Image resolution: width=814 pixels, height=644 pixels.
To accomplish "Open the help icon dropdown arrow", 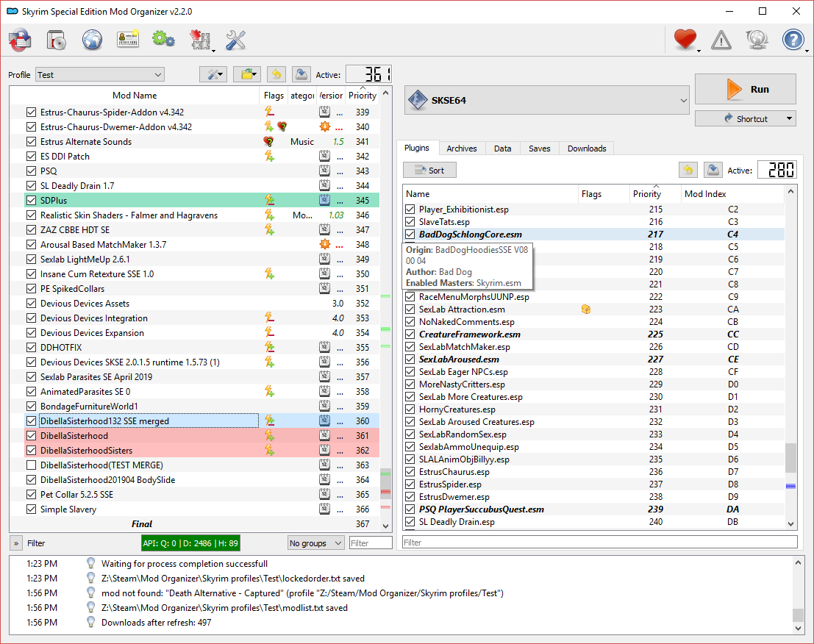I will [807, 50].
